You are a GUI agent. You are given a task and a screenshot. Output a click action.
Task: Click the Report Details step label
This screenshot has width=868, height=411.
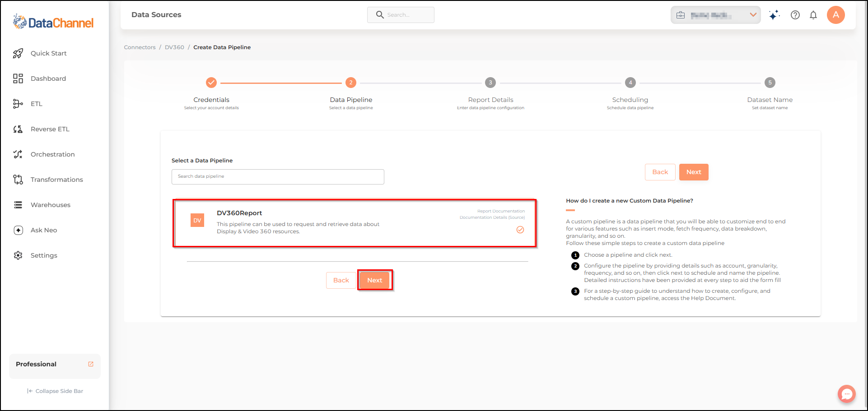[490, 100]
